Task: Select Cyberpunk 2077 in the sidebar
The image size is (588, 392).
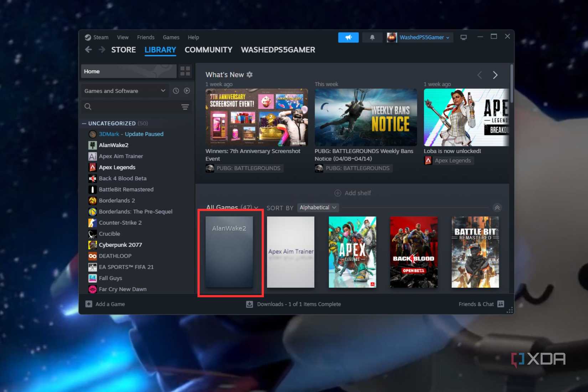Action: 120,245
